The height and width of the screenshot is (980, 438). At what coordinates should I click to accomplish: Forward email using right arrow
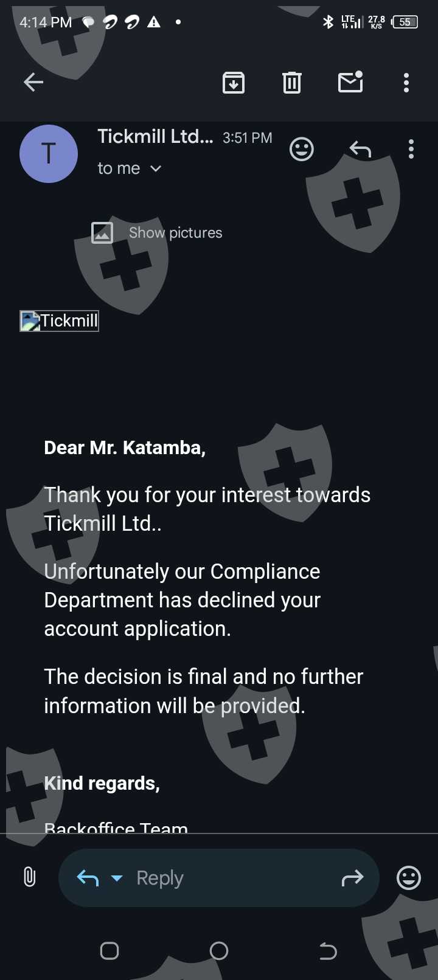(353, 878)
